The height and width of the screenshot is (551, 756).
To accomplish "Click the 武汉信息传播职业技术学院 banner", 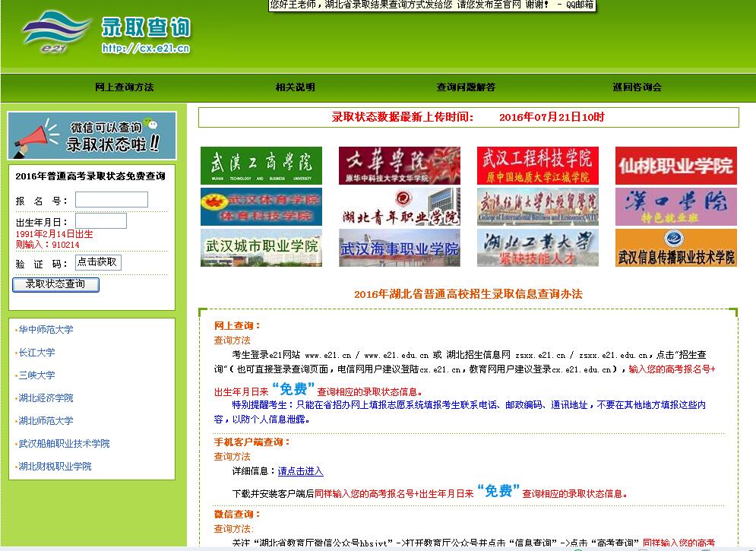I will coord(676,248).
